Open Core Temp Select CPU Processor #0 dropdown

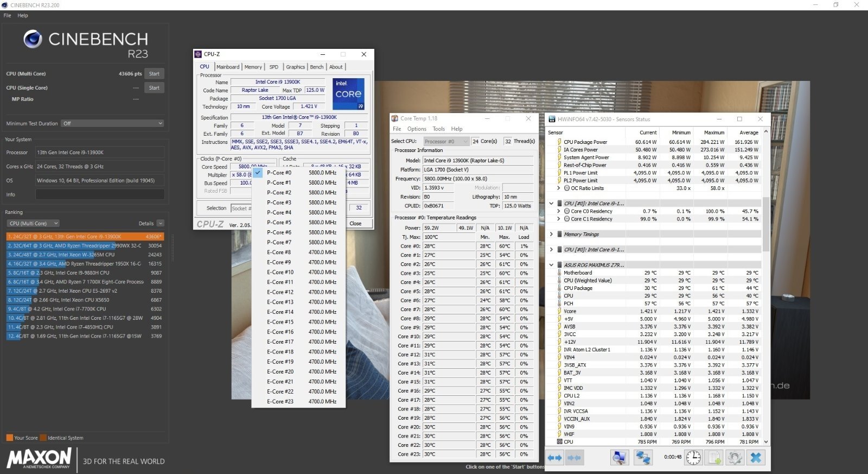coord(446,141)
